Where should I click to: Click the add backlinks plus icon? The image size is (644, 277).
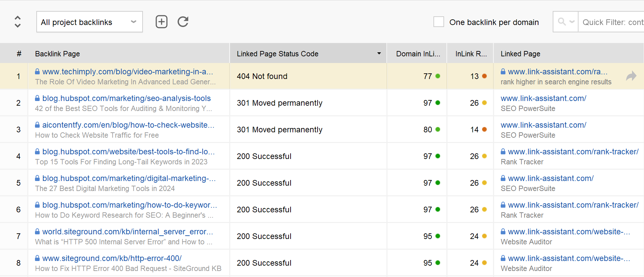pyautogui.click(x=162, y=22)
